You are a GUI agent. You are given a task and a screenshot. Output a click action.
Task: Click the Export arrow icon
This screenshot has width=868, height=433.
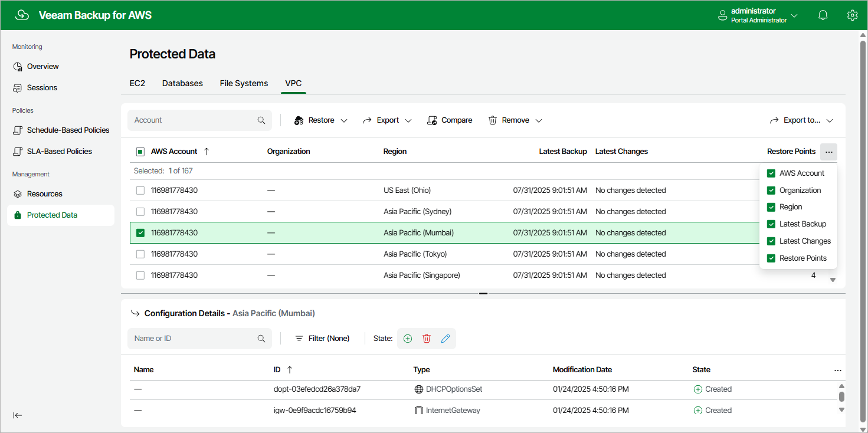[x=367, y=120]
